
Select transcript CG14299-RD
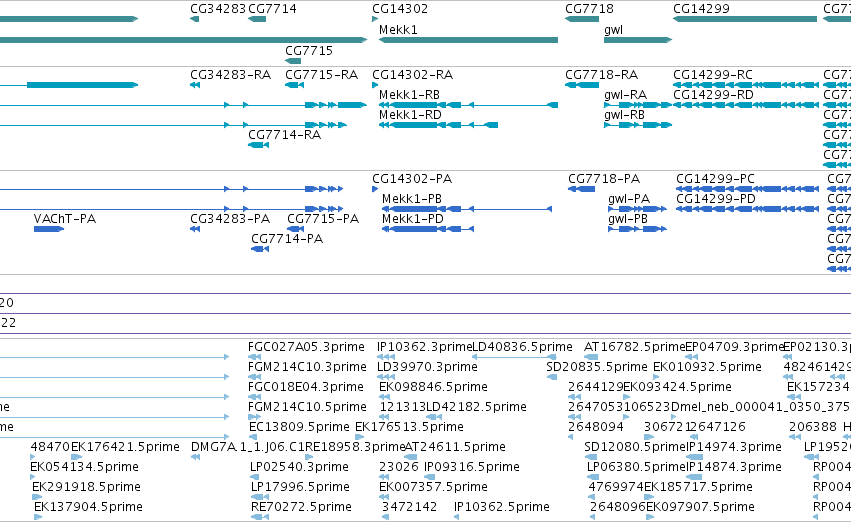coord(713,95)
